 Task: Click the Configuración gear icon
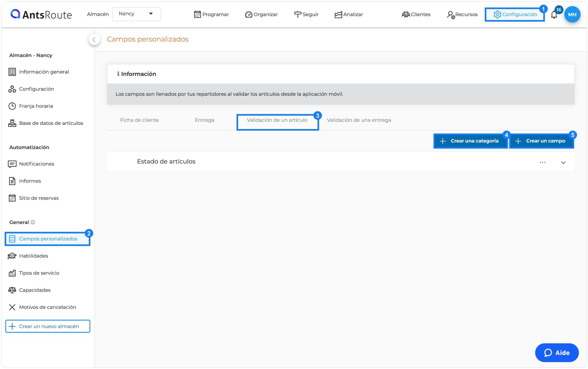[x=497, y=14]
